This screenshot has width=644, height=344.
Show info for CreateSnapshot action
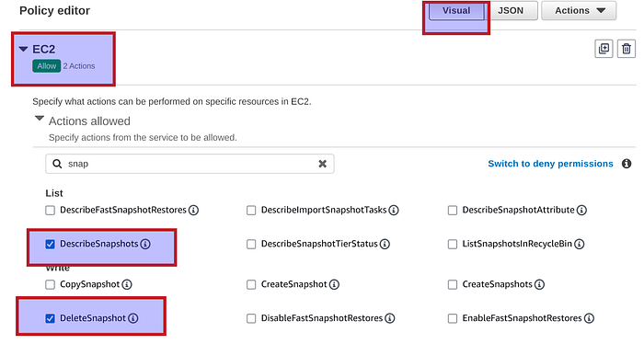click(x=334, y=284)
